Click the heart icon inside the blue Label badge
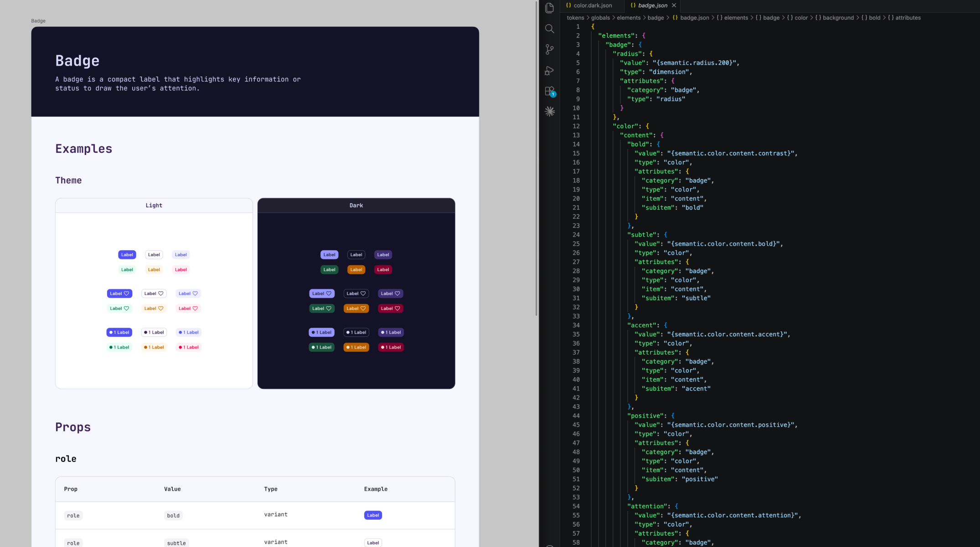 pos(126,293)
